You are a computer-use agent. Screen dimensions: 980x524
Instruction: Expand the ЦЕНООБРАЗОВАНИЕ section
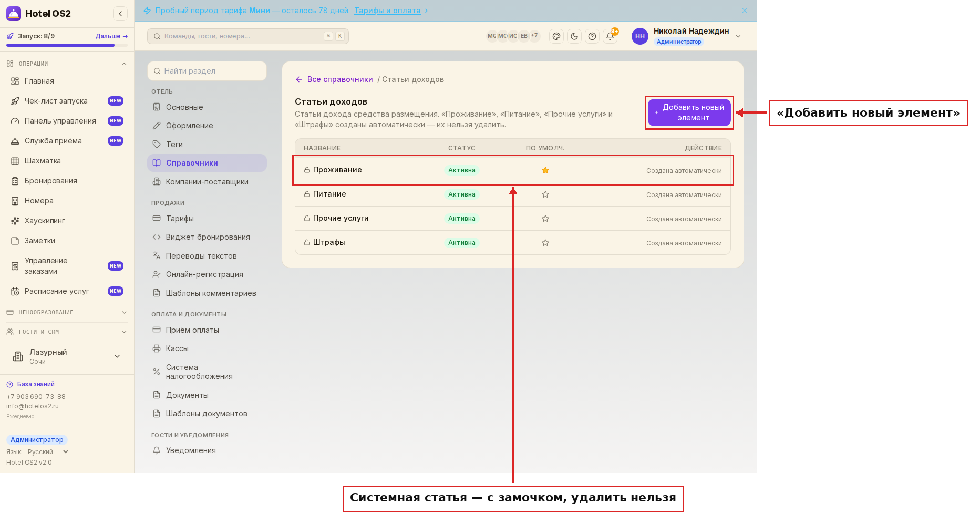point(124,312)
